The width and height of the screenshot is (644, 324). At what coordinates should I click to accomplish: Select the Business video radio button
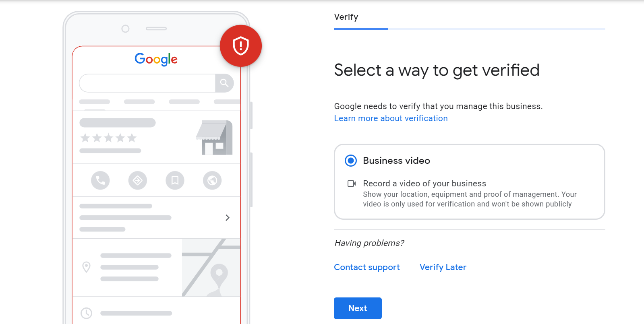point(351,161)
